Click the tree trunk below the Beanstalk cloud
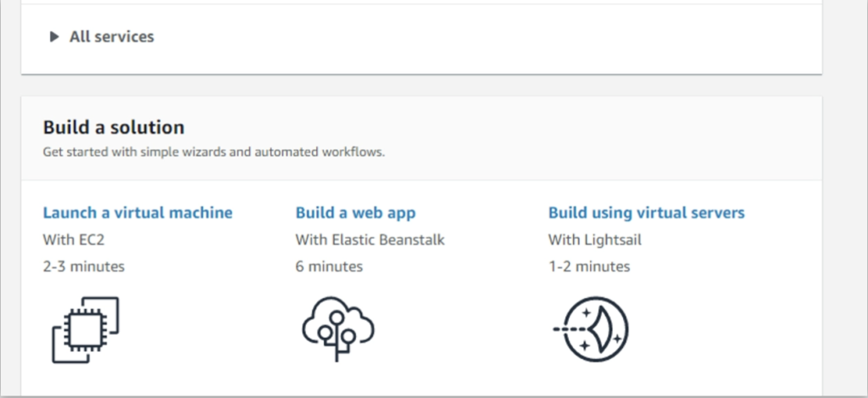868x398 pixels. pos(337,351)
